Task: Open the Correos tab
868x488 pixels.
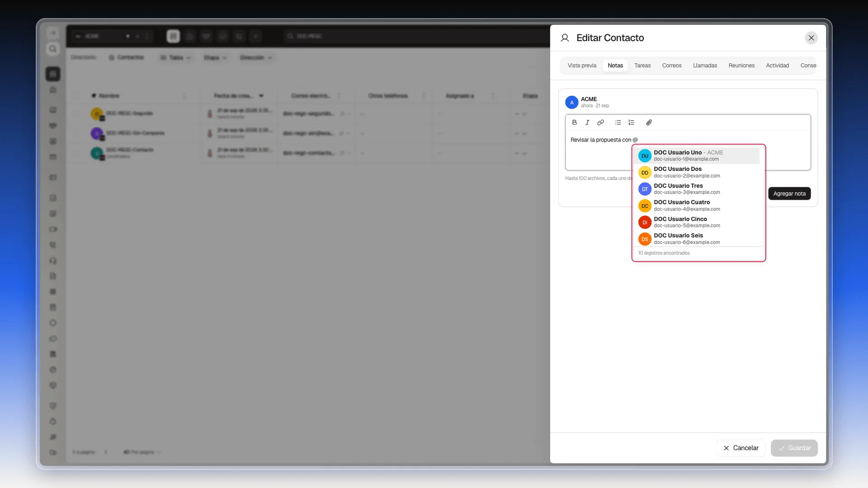Action: tap(671, 66)
